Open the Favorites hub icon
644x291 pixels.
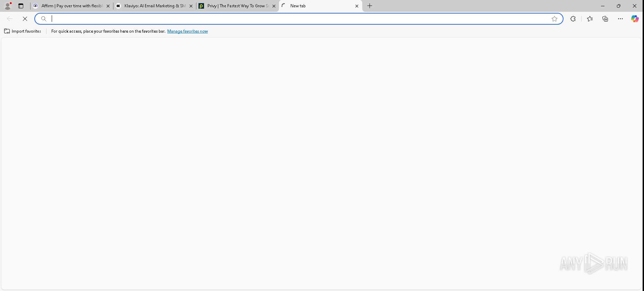pyautogui.click(x=590, y=19)
